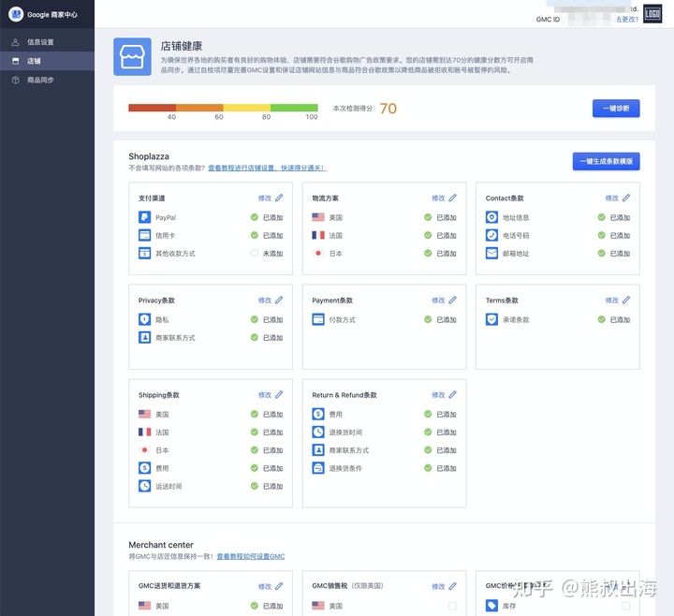Click the 其他收款方式 icon
The width and height of the screenshot is (674, 616).
click(144, 253)
